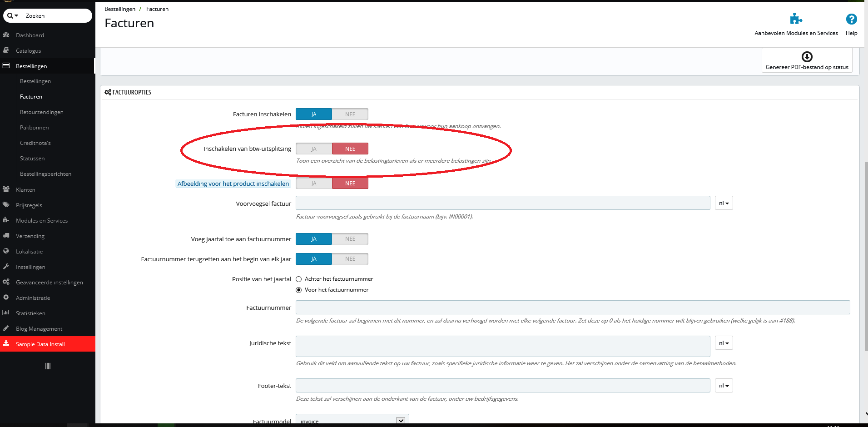Click the search magnifier icon
Image resolution: width=868 pixels, height=427 pixels.
point(10,15)
